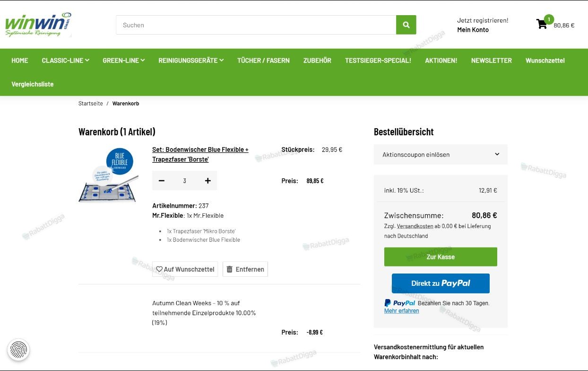This screenshot has width=588, height=371.
Task: Open the CLASSIC-LINE dropdown menu
Action: coord(65,61)
